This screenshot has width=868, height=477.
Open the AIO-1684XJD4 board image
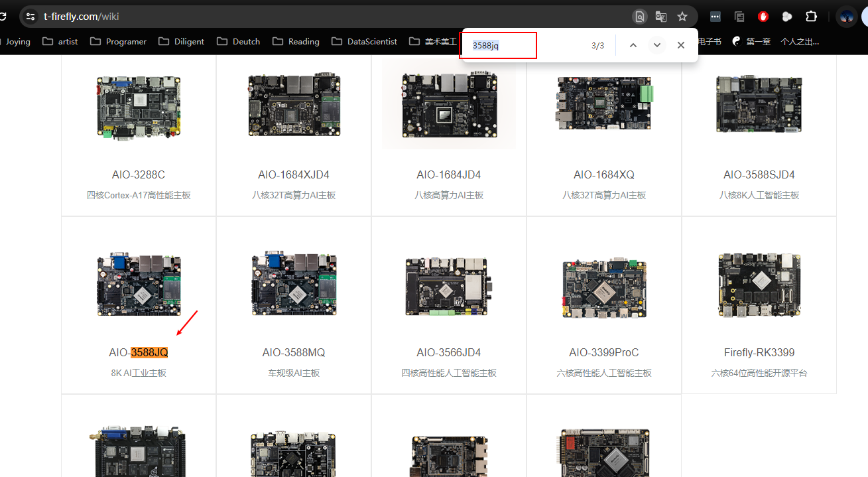[294, 105]
